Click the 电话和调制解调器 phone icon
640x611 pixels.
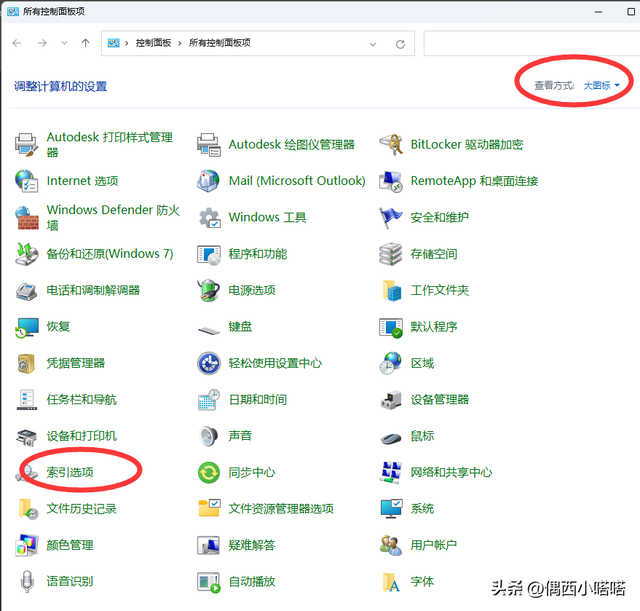pyautogui.click(x=27, y=290)
